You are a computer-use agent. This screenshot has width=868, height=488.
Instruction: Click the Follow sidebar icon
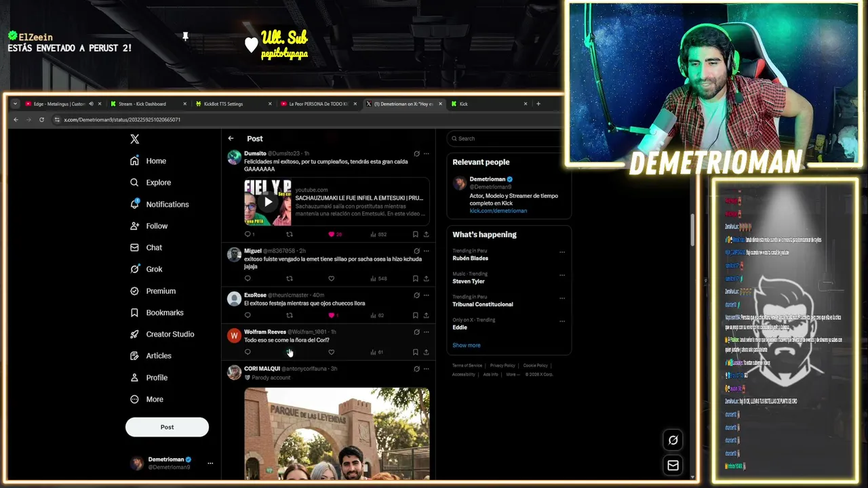[x=134, y=226]
